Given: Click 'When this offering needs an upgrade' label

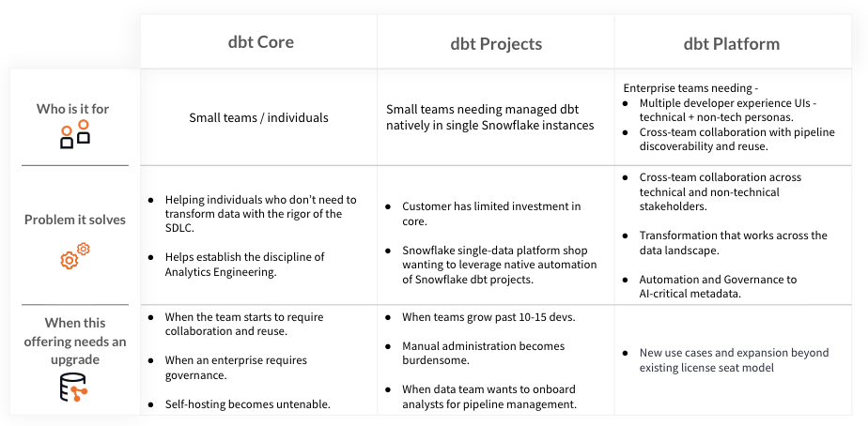Looking at the screenshot, I should [75, 341].
